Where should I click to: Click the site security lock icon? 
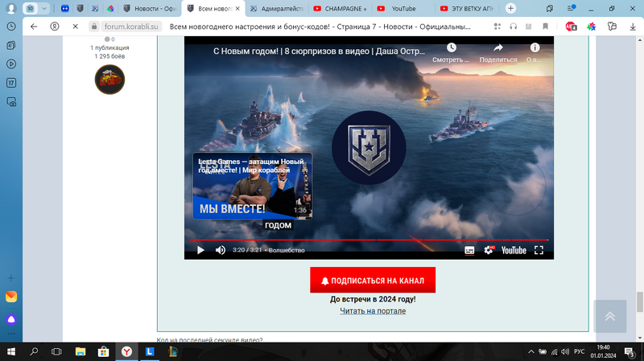94,27
